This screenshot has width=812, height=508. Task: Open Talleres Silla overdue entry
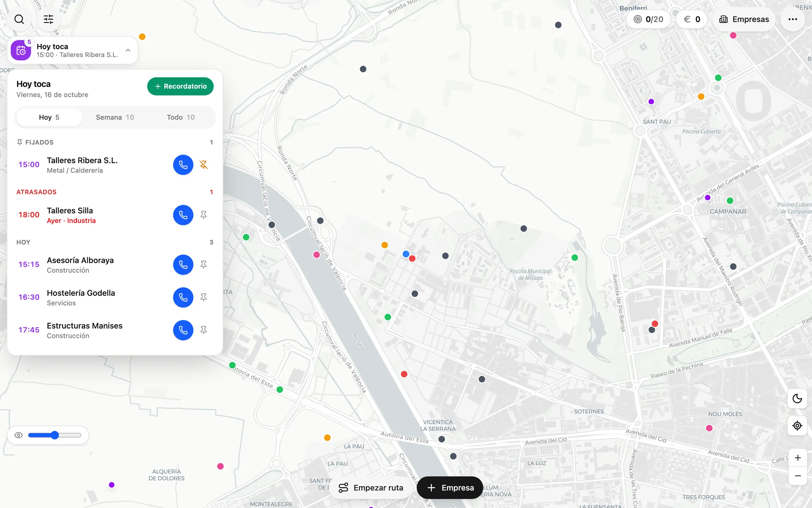click(x=115, y=215)
